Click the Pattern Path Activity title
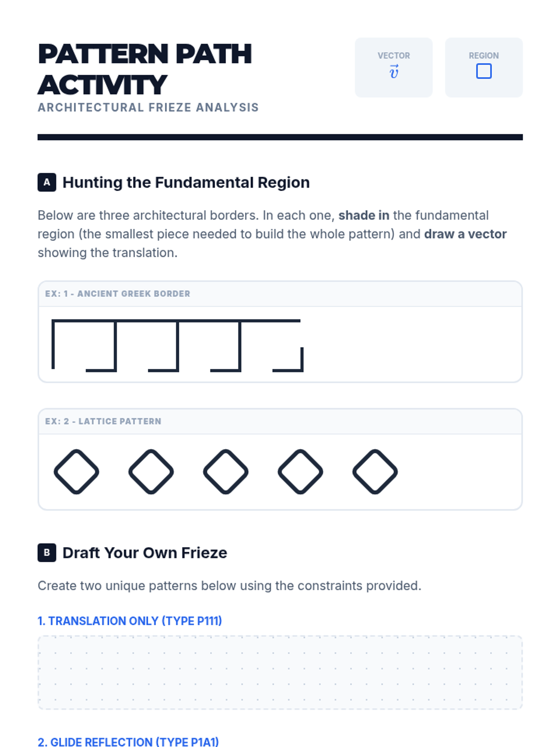 click(145, 69)
